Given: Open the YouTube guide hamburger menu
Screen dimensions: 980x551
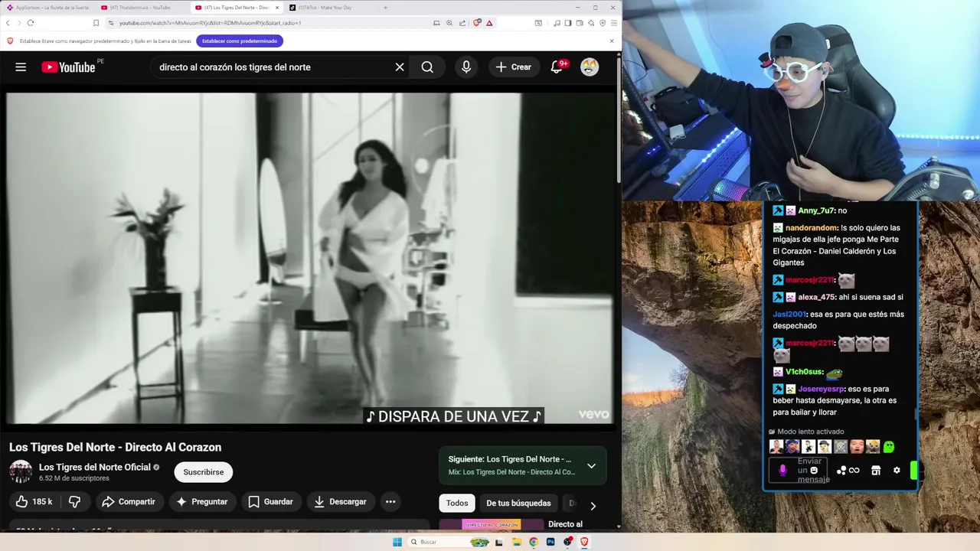Looking at the screenshot, I should point(21,67).
